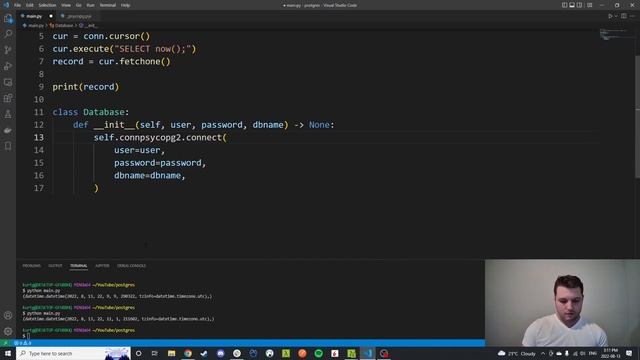Open Task View on the taskbar
Image resolution: width=640 pixels, height=360 pixels.
[155, 353]
